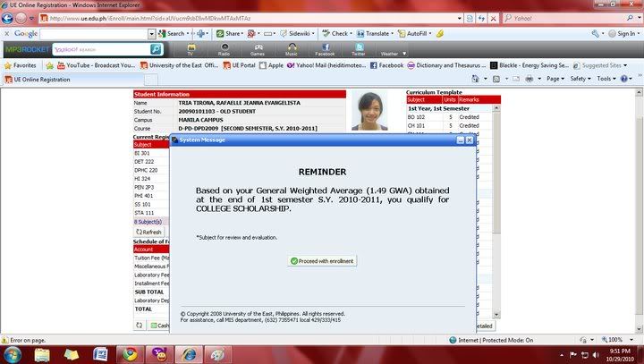This screenshot has height=364, width=644.
Task: Open Paint from the taskbar
Action: pos(217,354)
